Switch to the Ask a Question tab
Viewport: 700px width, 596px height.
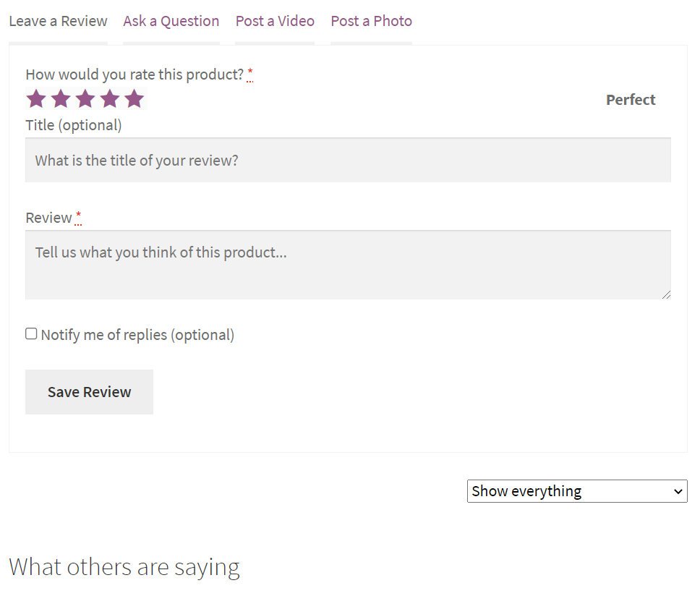click(x=171, y=21)
